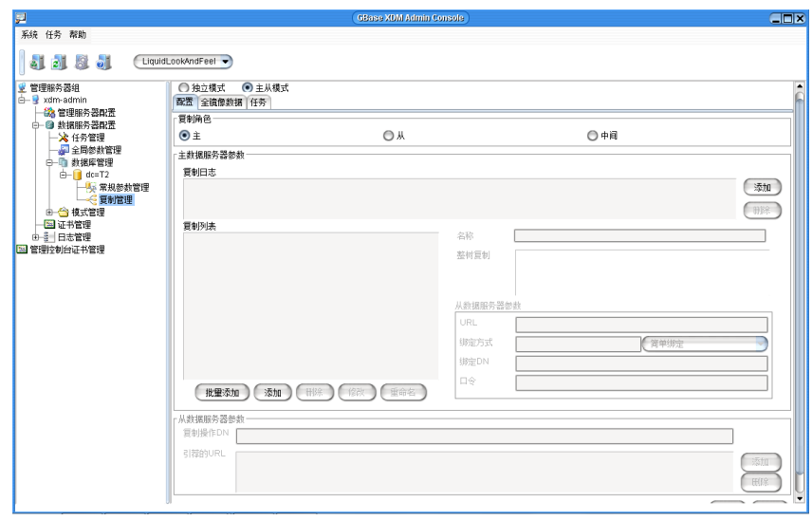Click the 复制日志 list box

click(x=459, y=199)
